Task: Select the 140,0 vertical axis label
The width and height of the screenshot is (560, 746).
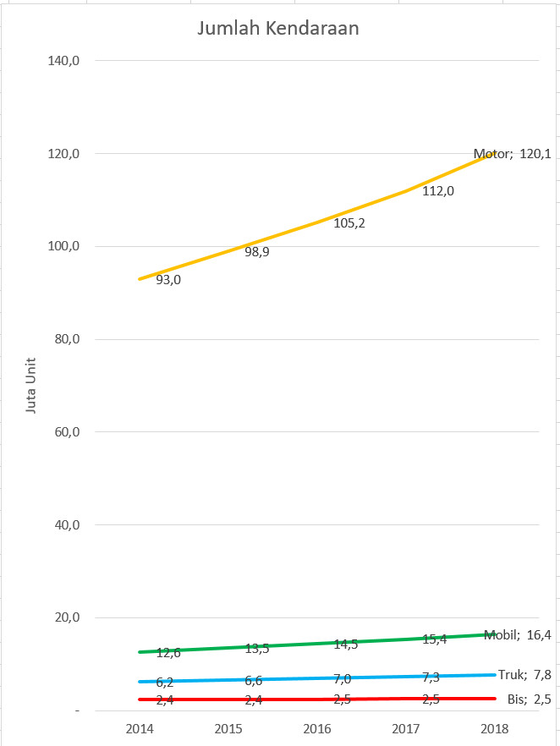Action: (64, 61)
